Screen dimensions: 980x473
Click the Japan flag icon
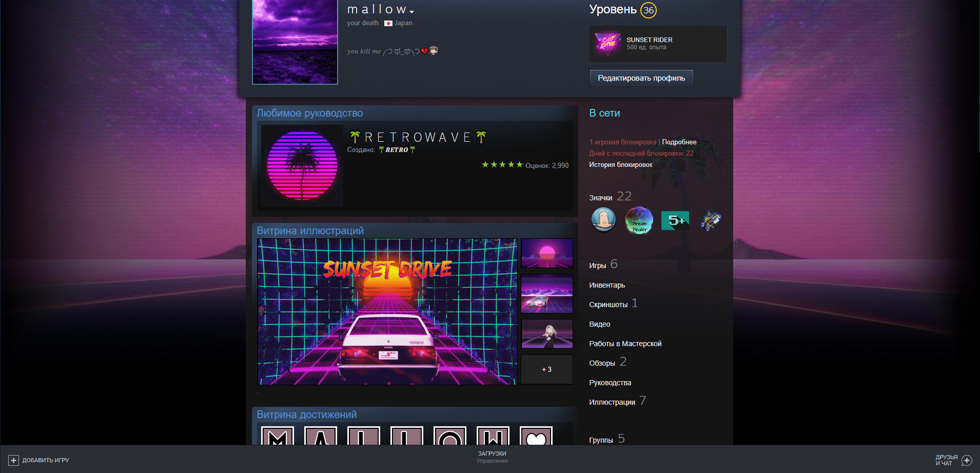388,23
